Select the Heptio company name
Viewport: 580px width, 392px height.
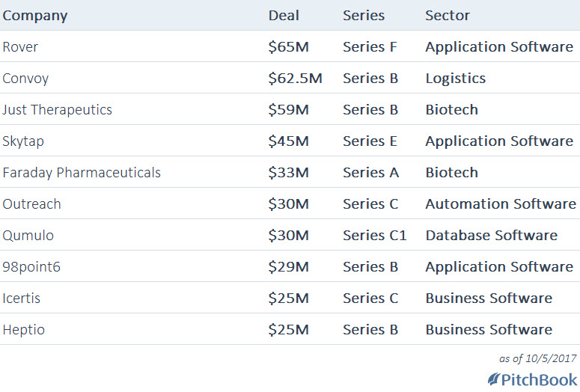(24, 330)
